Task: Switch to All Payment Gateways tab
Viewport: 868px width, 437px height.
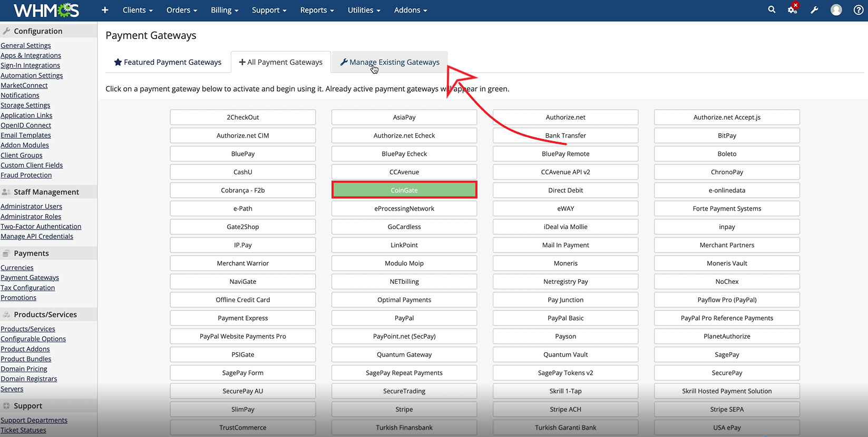Action: (281, 62)
